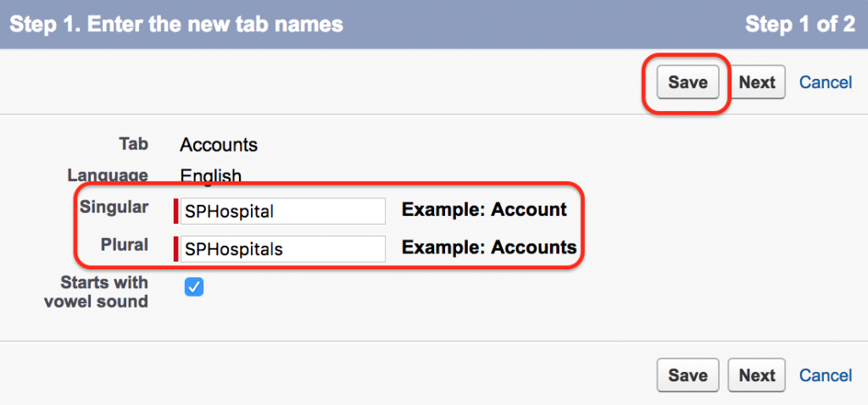Click the top Next button
This screenshot has height=405, width=868.
(x=757, y=82)
